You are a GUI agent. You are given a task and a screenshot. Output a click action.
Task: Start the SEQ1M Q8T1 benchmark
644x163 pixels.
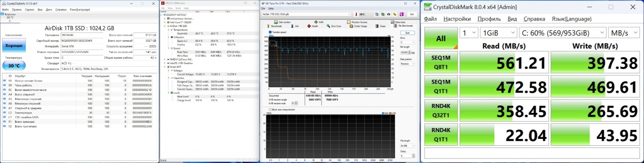tap(441, 62)
